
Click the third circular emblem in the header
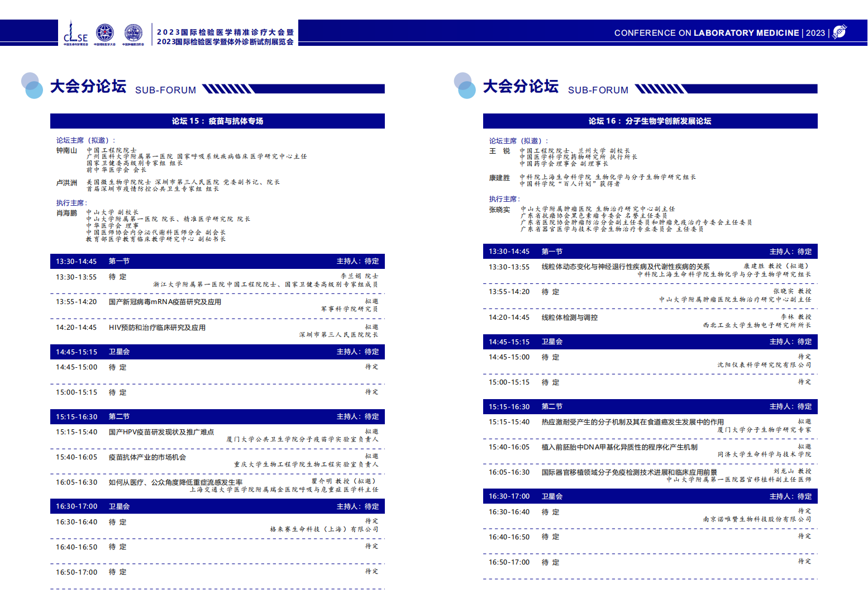click(x=133, y=33)
